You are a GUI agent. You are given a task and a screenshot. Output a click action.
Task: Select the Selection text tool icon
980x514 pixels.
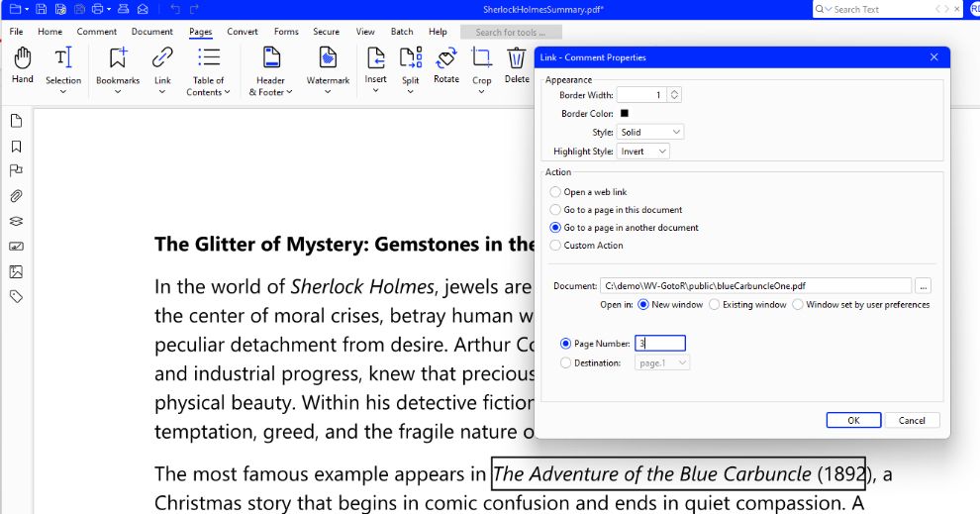click(x=63, y=57)
